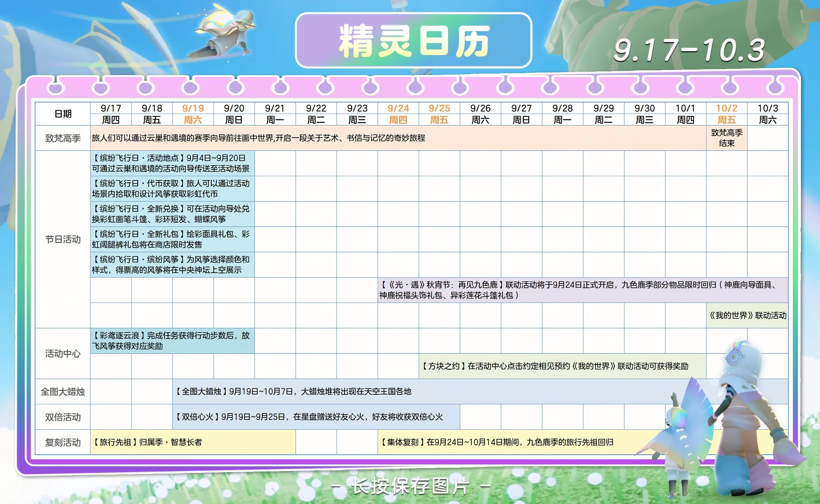The image size is (820, 504).
Task: Click the 方块之约 event entry
Action: coord(563,366)
